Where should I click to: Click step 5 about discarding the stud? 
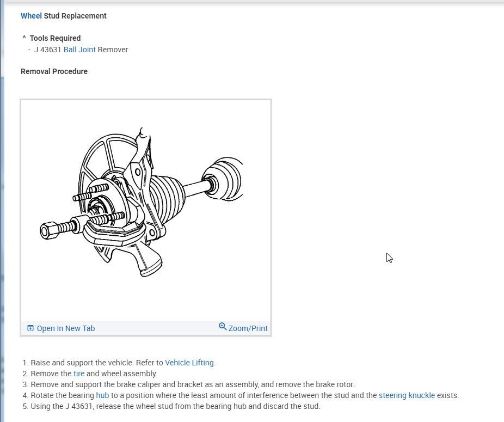pos(171,406)
